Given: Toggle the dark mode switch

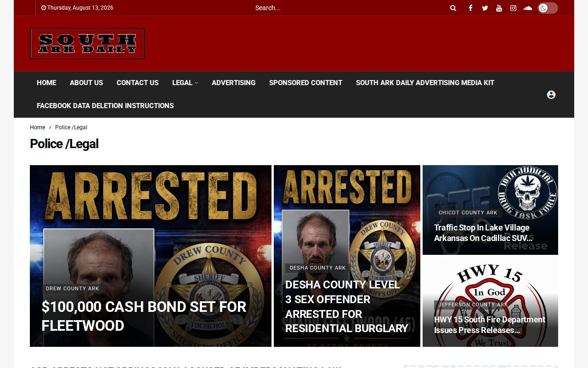Looking at the screenshot, I should [548, 8].
